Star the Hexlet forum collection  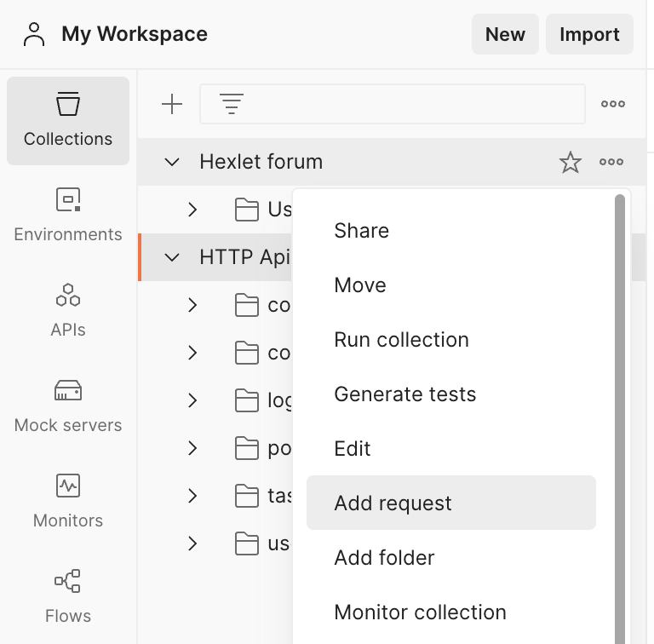(571, 162)
